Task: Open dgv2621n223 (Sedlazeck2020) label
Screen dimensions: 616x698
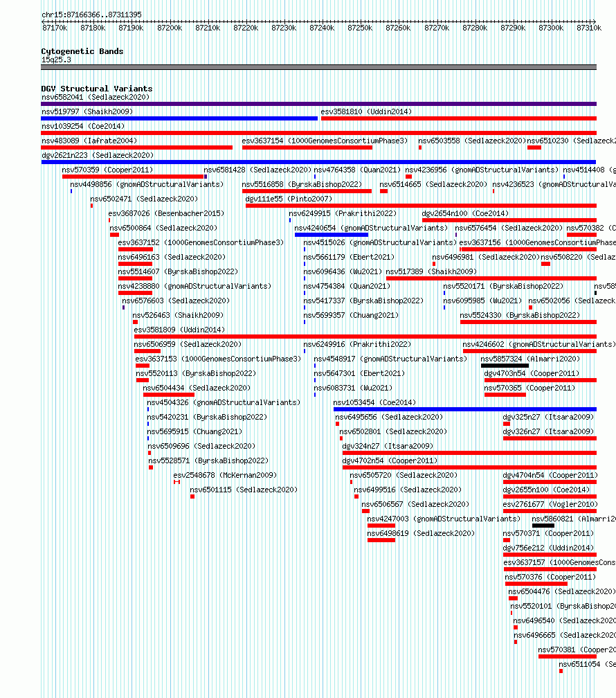Action: 98,155
